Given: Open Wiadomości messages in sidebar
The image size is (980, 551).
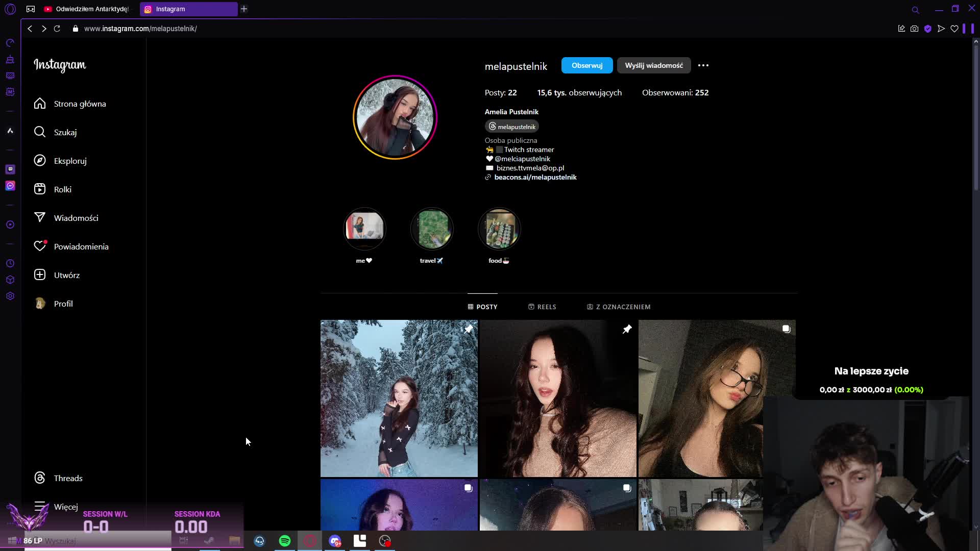Looking at the screenshot, I should [x=66, y=218].
